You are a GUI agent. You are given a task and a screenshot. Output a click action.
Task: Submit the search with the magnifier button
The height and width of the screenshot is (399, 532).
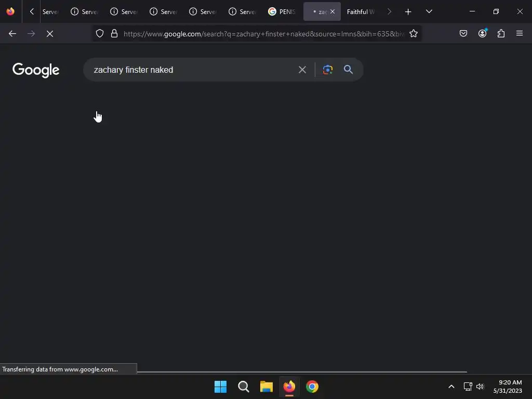[349, 70]
